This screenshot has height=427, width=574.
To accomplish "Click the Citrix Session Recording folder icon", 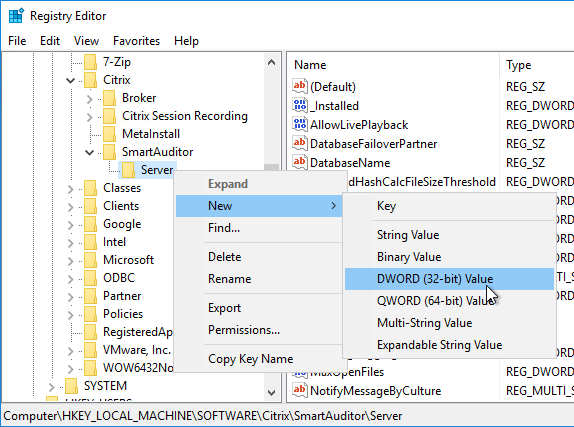I will 109,116.
